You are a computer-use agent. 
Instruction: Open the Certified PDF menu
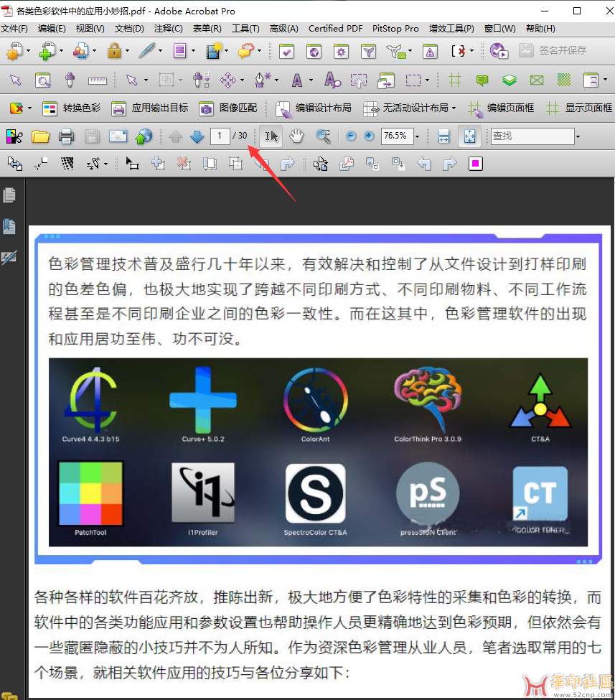(335, 29)
